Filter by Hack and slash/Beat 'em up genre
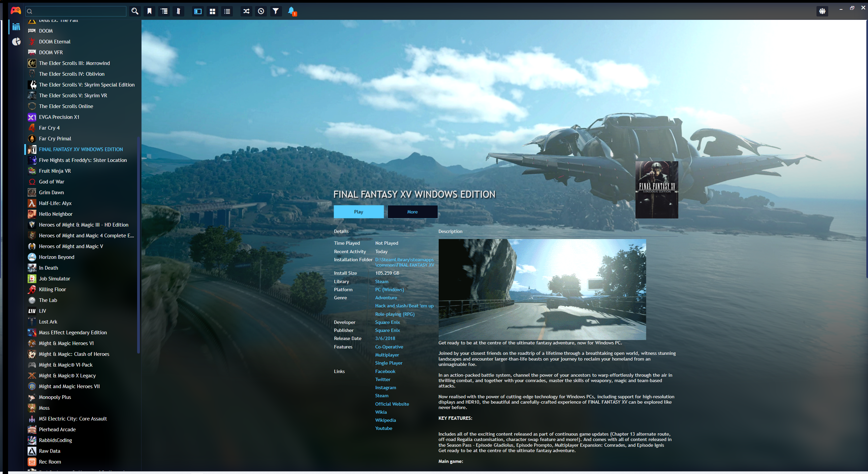Screen dimensions: 868x474 coord(404,306)
